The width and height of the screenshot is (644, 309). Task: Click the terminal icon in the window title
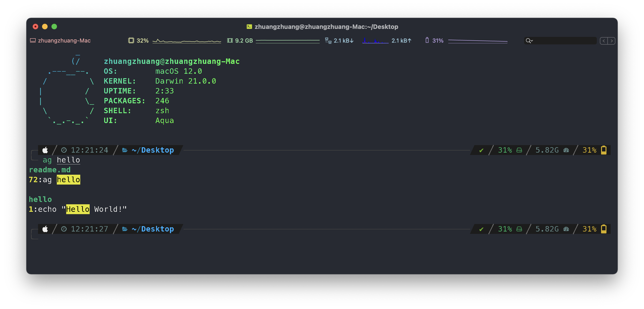(x=249, y=27)
